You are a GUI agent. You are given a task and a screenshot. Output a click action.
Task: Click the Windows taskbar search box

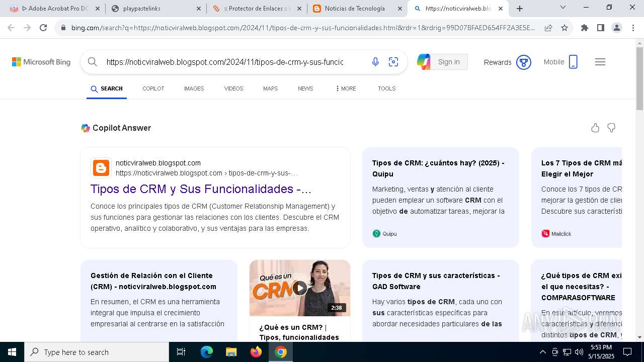click(x=97, y=352)
